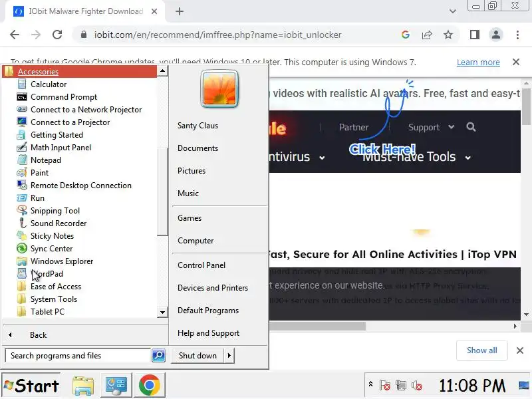
Task: Click the search magnifier button in Start menu
Action: tap(158, 356)
